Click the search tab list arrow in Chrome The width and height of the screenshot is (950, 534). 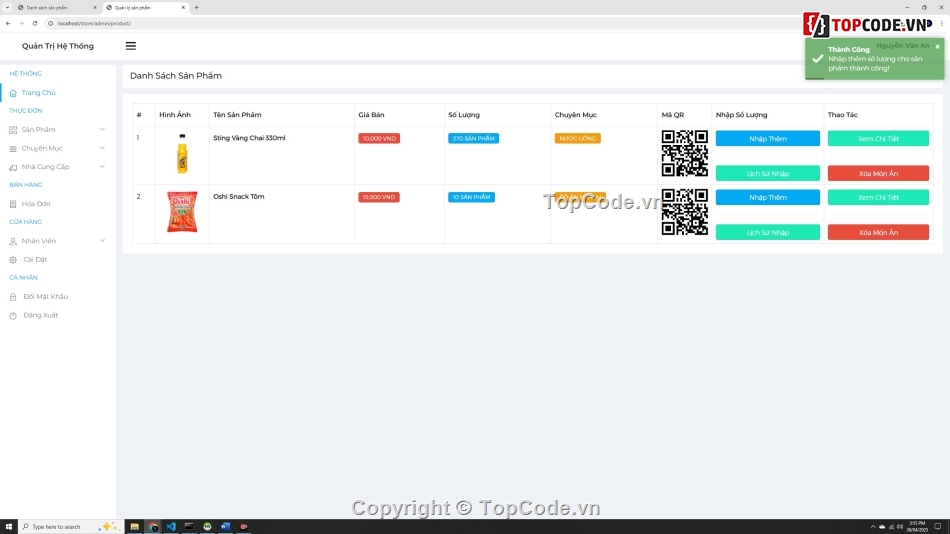[x=7, y=7]
